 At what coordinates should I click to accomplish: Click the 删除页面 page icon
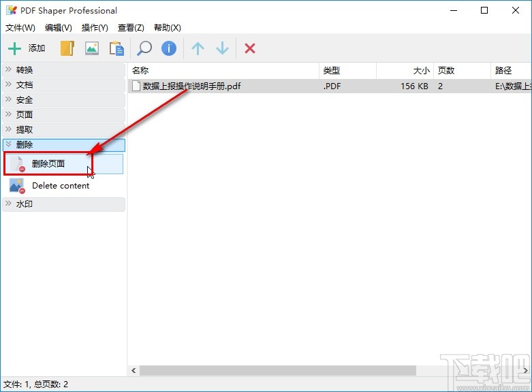coord(17,164)
